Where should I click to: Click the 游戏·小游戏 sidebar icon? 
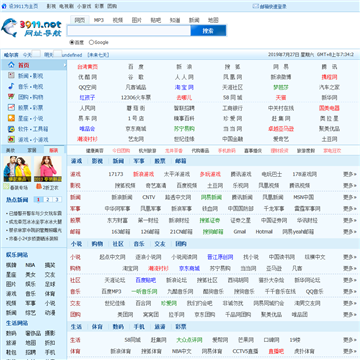pos(11,139)
